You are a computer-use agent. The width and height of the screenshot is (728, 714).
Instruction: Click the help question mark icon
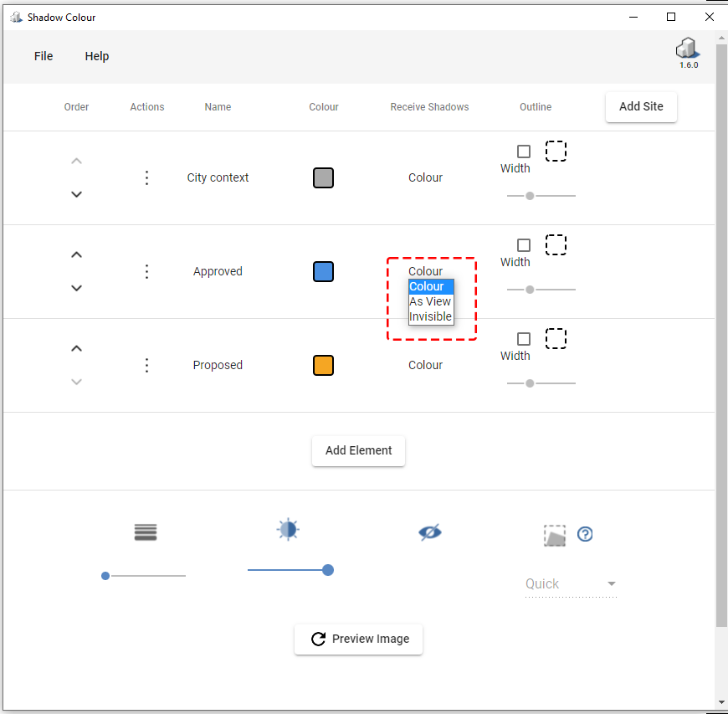click(585, 534)
